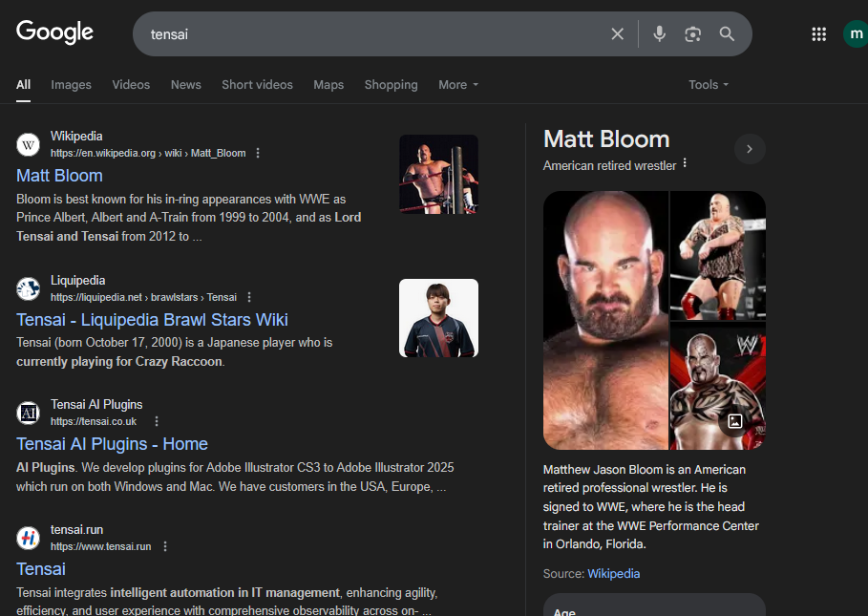Viewport: 868px width, 616px height.
Task: Click the snippet 'Tensai (born October 17, 2000)'
Action: coord(175,352)
